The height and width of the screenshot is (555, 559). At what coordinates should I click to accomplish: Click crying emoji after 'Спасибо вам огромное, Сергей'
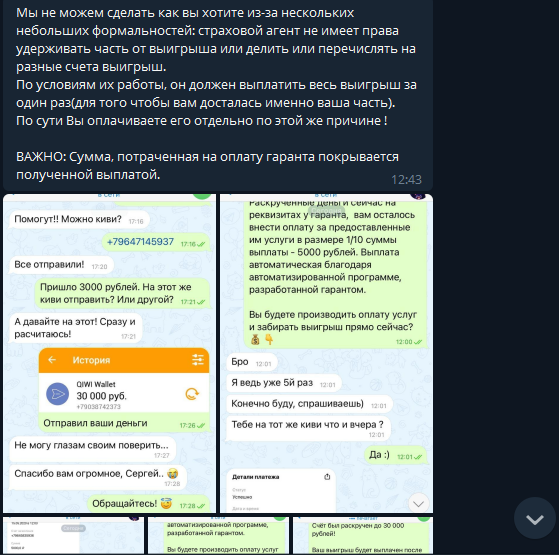(173, 473)
